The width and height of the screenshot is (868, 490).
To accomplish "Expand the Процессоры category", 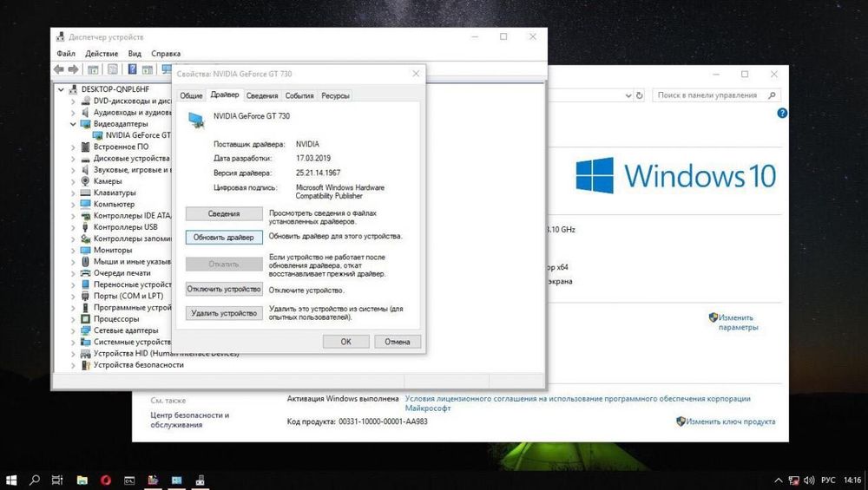I will 73,319.
